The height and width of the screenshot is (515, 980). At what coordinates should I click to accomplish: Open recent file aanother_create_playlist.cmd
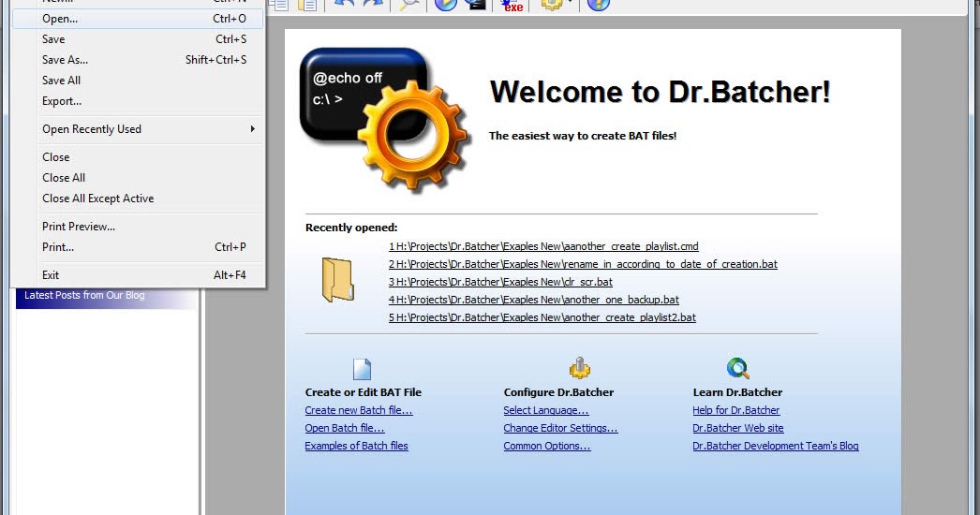pyautogui.click(x=543, y=246)
